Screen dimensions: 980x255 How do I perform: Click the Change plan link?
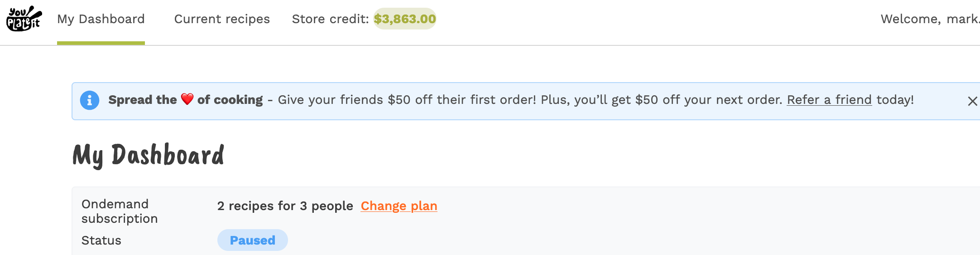coord(399,206)
